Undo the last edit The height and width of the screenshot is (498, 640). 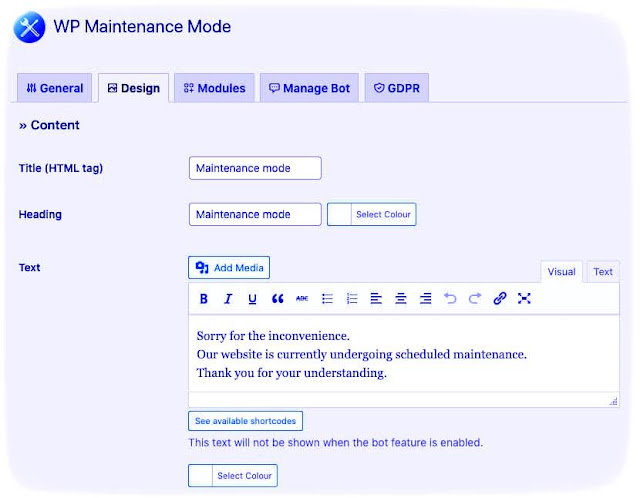450,299
